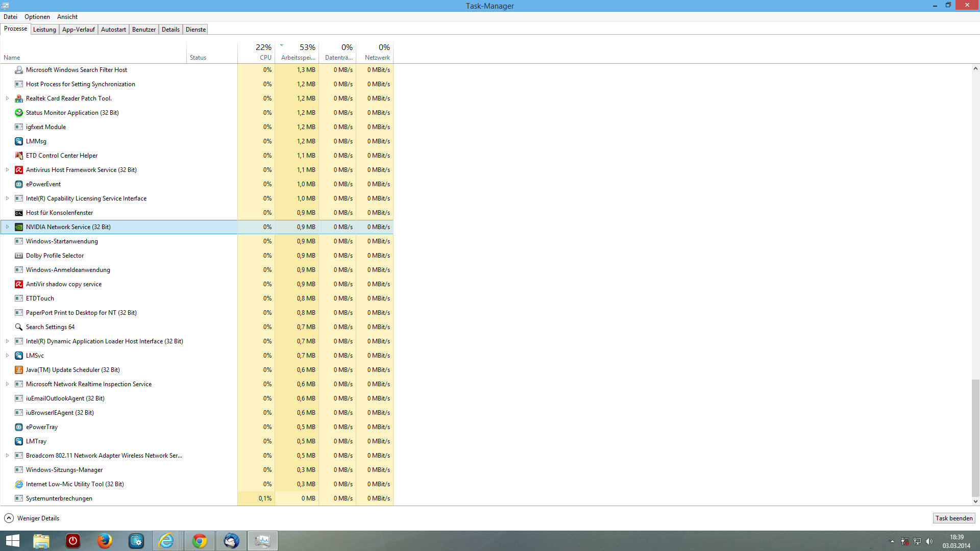Open Firefox from the taskbar

(105, 541)
